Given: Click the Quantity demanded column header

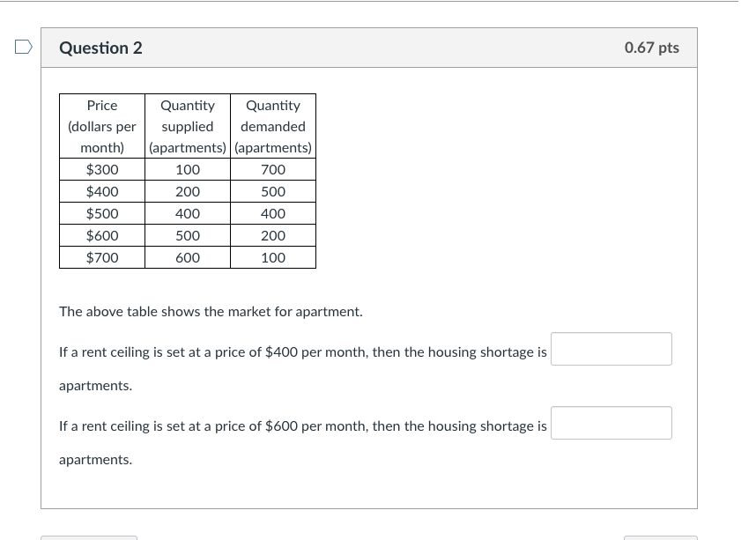Looking at the screenshot, I should (x=273, y=126).
